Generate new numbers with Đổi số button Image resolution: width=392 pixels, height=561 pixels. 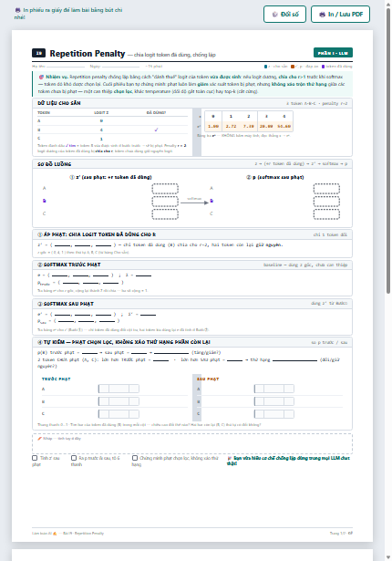pos(284,15)
